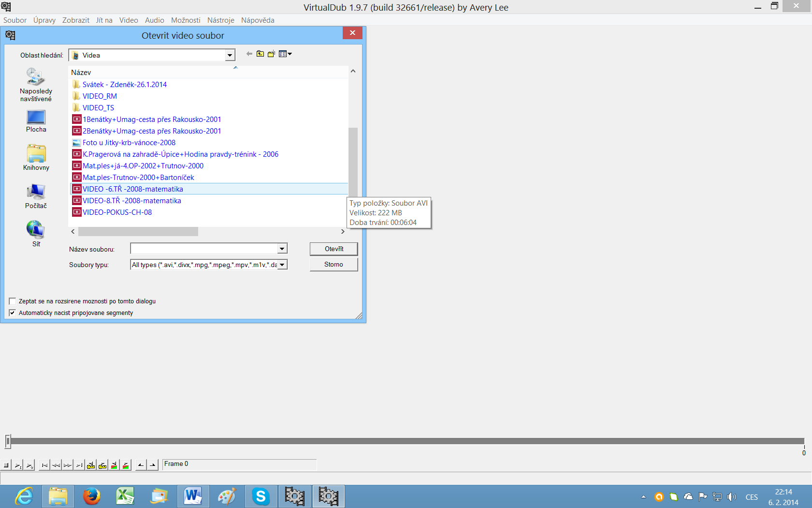Launch Internet Explorer from the taskbar
Screen dimensions: 812x508
click(24, 496)
